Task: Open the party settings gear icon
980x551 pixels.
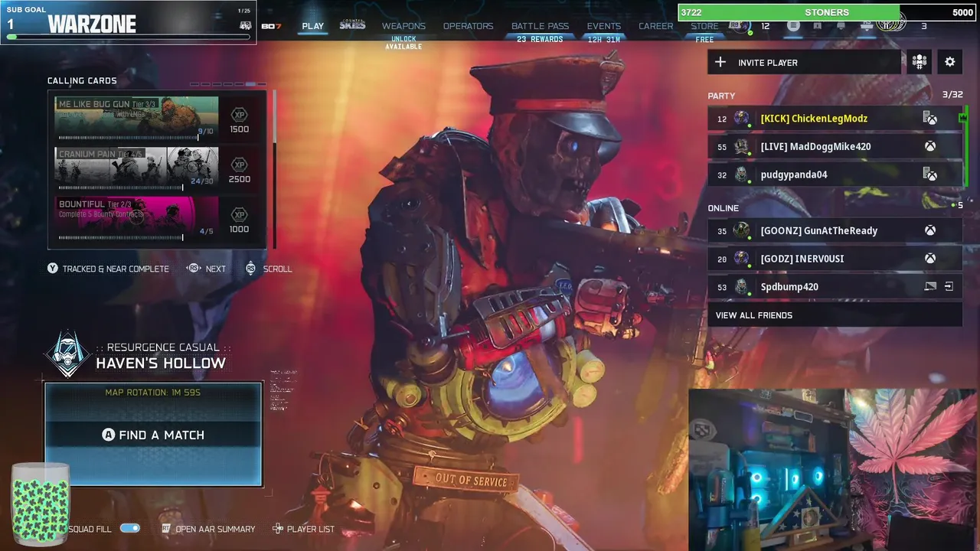Action: tap(949, 62)
